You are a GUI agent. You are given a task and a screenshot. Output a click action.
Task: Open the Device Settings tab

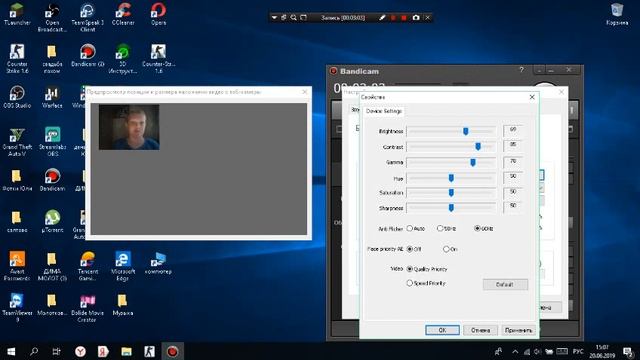click(384, 111)
